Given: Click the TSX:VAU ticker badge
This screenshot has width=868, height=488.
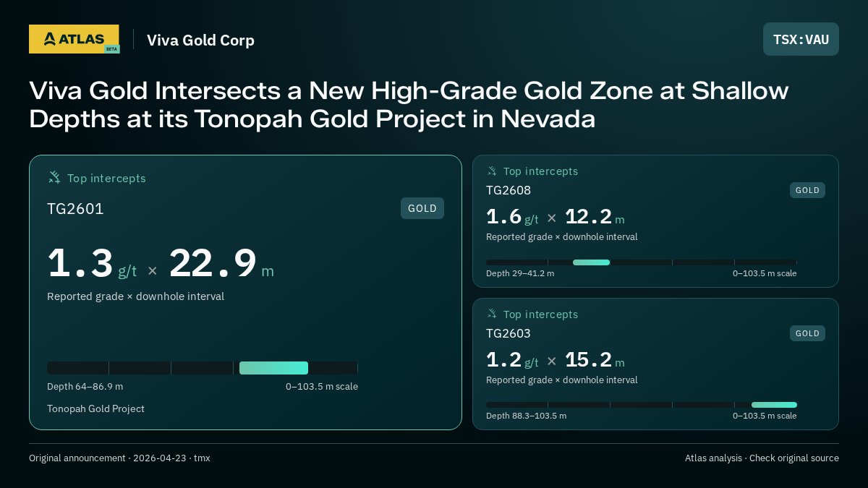Looking at the screenshot, I should pyautogui.click(x=801, y=39).
